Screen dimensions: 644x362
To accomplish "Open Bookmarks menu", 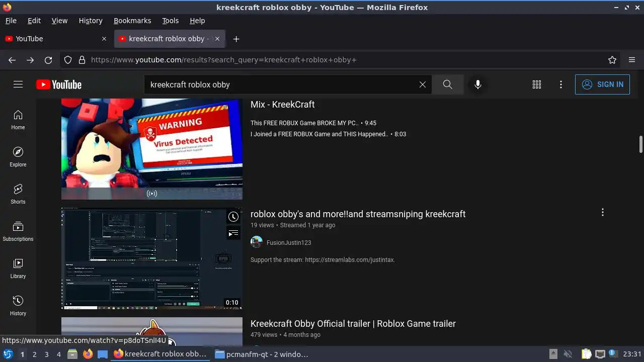I will click(x=132, y=21).
